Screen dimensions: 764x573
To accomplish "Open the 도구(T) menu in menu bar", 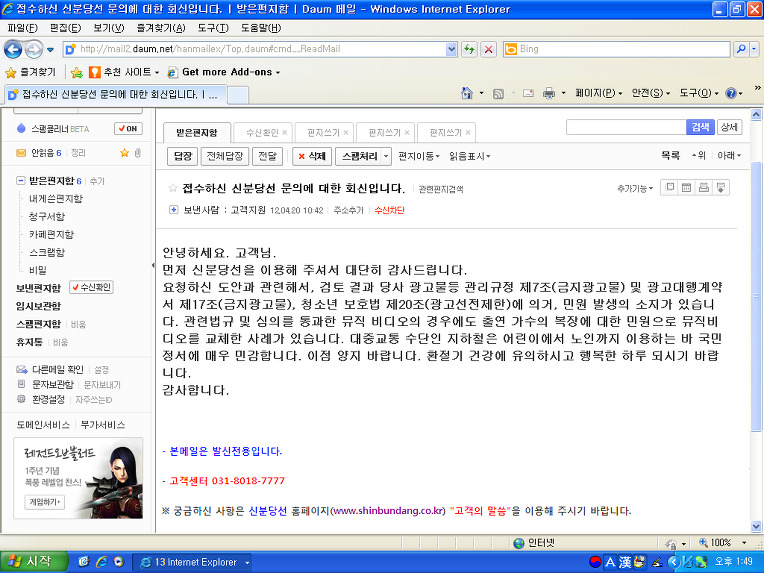I will coord(212,28).
